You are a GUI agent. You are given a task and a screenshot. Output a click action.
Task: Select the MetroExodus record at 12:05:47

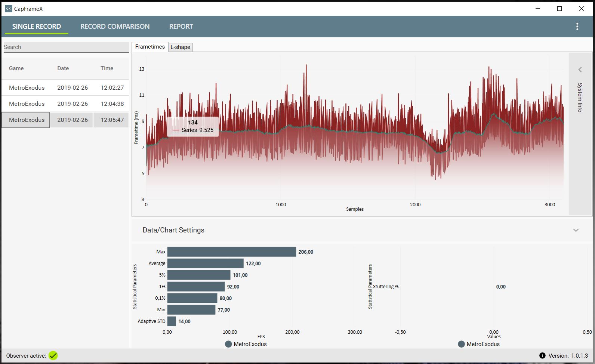pyautogui.click(x=65, y=120)
